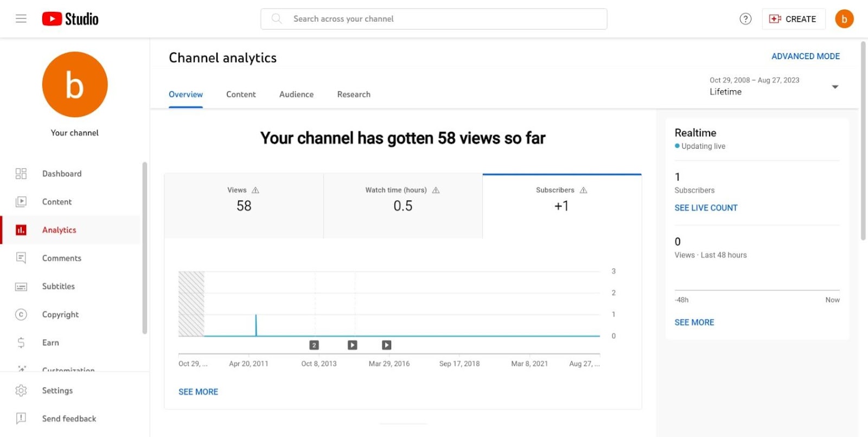This screenshot has width=868, height=437.
Task: Open the hamburger navigation menu
Action: click(x=21, y=19)
